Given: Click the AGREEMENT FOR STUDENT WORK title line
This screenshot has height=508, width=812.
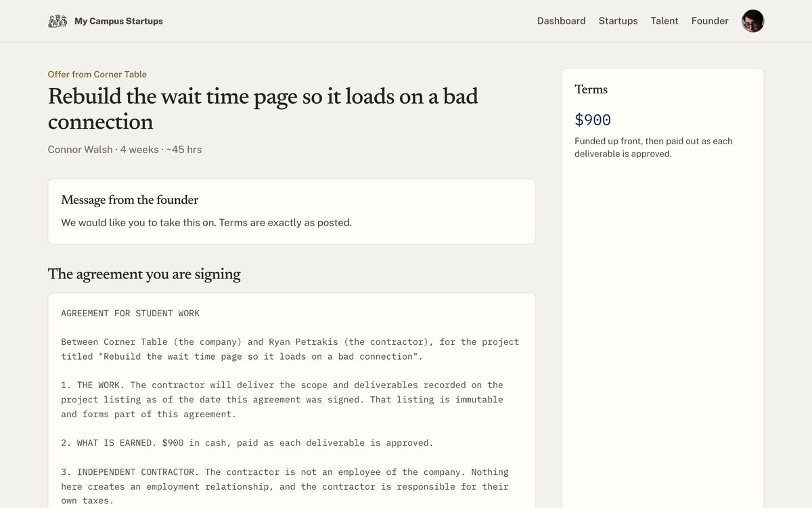Looking at the screenshot, I should 131,313.
